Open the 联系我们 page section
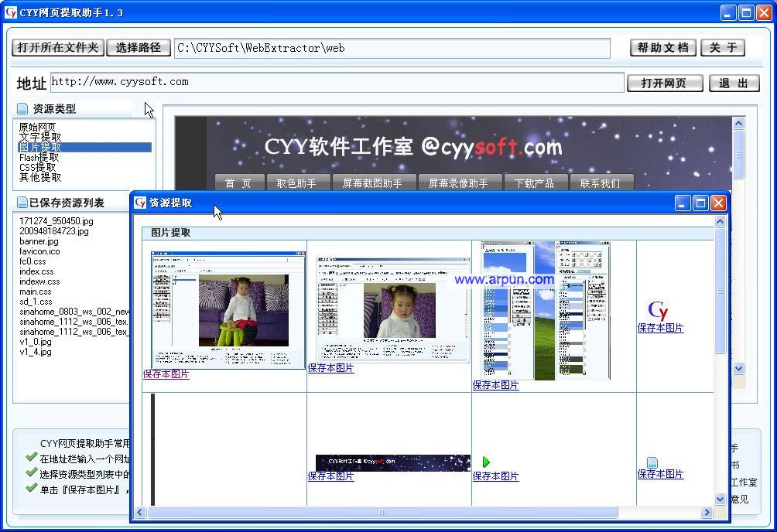 click(602, 182)
